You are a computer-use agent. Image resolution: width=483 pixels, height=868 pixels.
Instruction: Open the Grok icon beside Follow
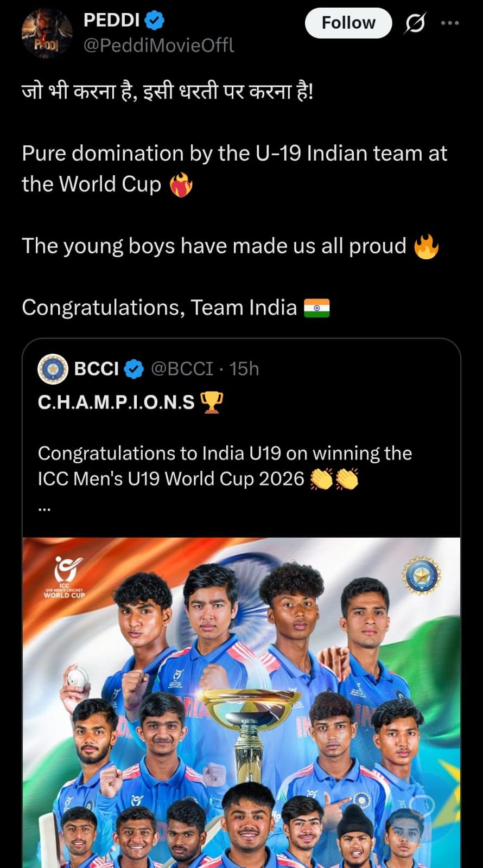[415, 23]
